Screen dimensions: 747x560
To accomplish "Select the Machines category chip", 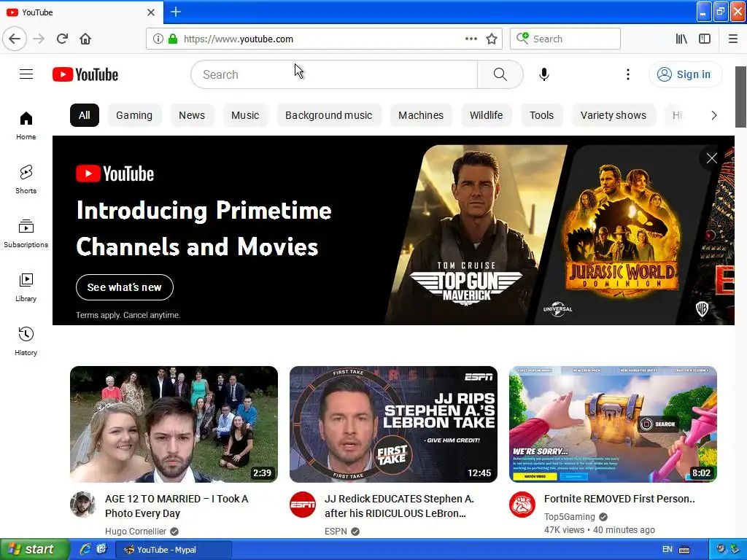I will (421, 115).
